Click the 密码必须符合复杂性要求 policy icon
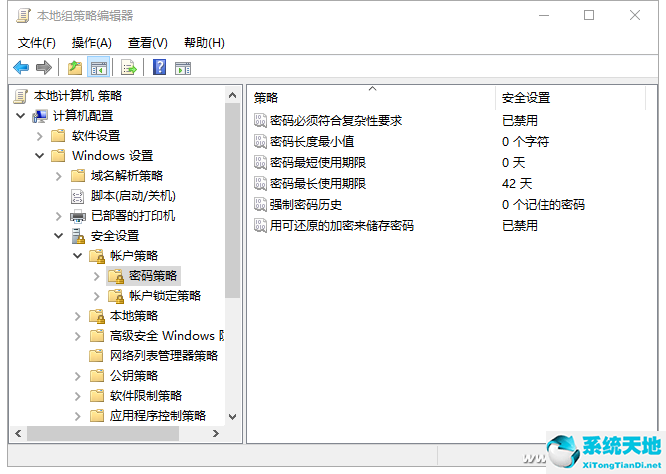666x474 pixels. pyautogui.click(x=260, y=121)
